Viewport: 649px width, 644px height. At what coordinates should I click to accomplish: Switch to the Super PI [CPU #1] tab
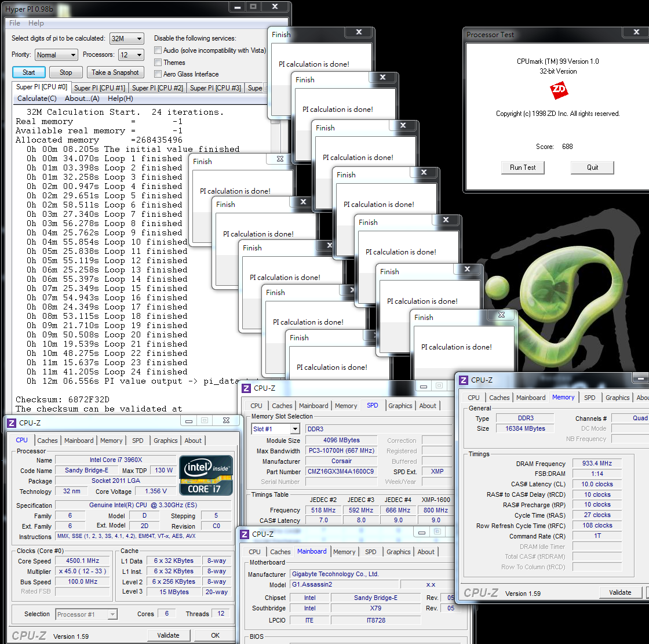pos(99,88)
